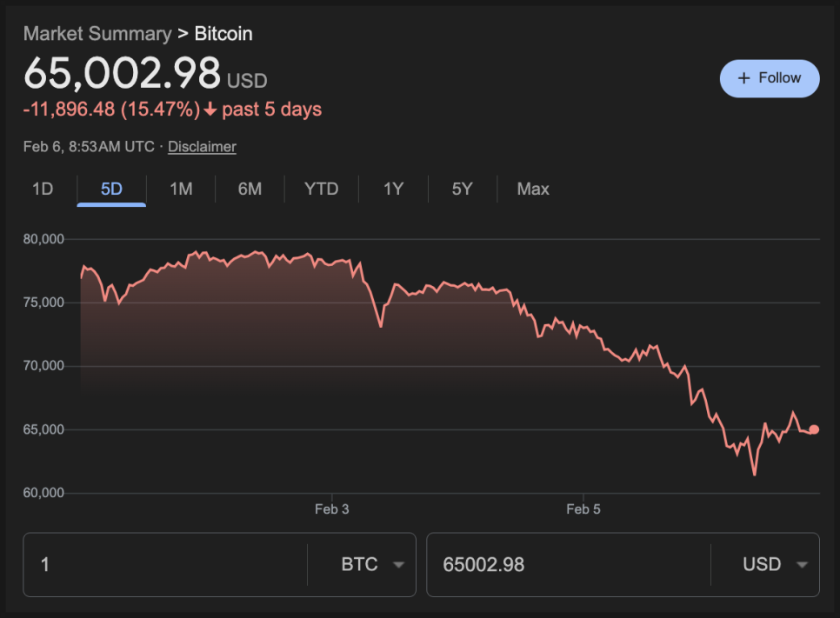
Task: Select the YTD range tab
Action: click(321, 189)
